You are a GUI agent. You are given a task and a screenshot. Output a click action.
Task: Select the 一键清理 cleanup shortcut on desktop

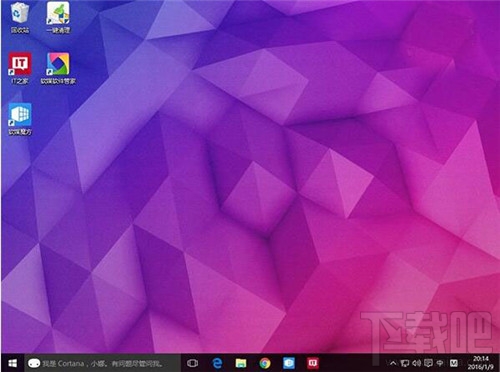[58, 17]
